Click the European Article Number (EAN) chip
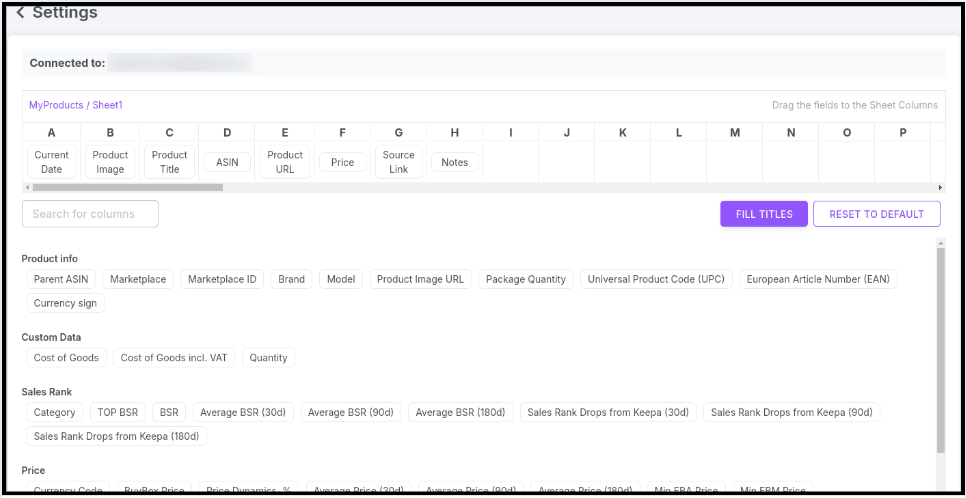 (818, 279)
